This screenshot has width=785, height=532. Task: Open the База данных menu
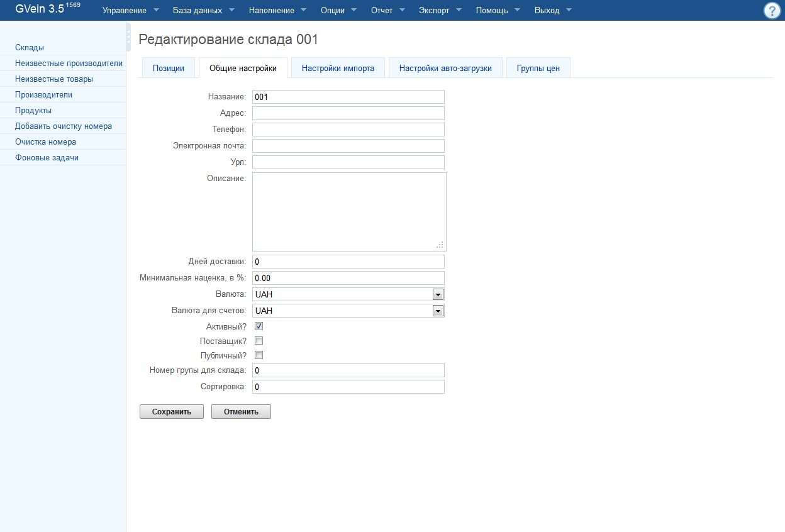[x=203, y=11]
